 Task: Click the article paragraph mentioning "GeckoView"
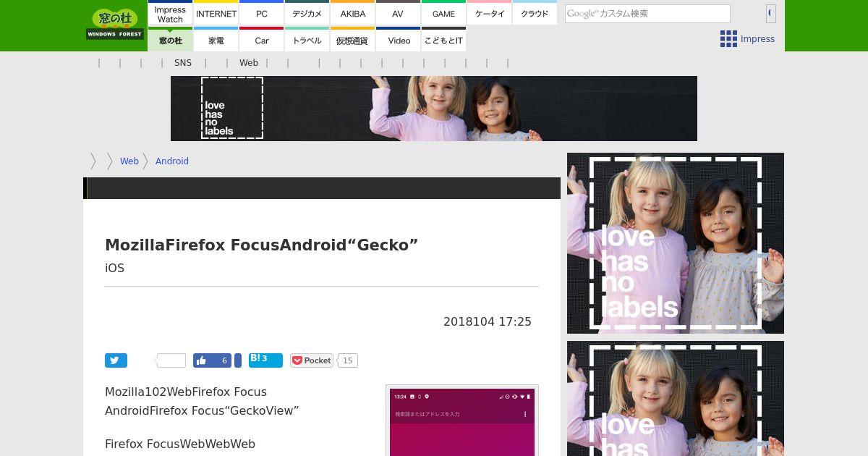coord(202,401)
